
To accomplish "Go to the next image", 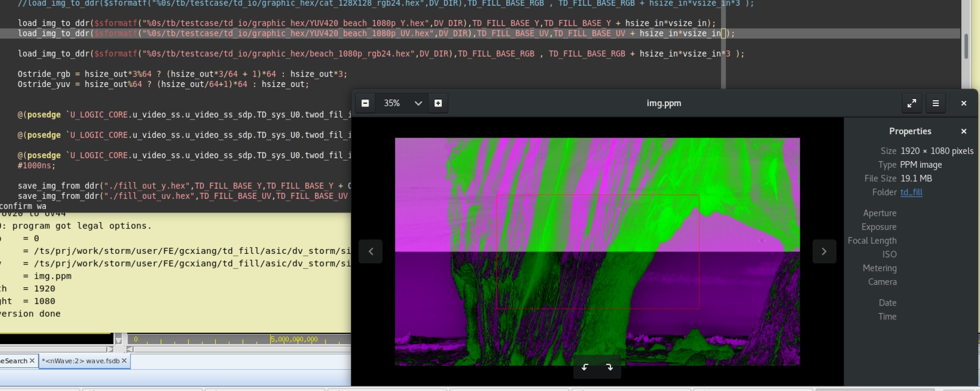I will click(824, 251).
